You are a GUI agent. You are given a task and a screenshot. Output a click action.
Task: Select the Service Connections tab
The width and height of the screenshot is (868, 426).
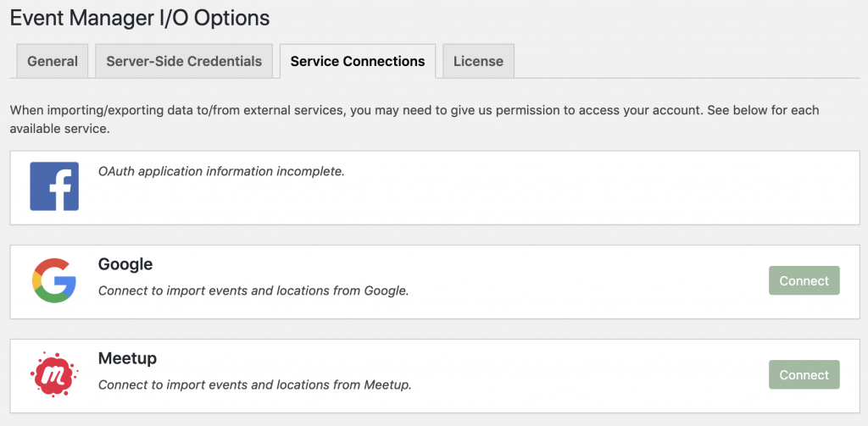click(x=358, y=61)
